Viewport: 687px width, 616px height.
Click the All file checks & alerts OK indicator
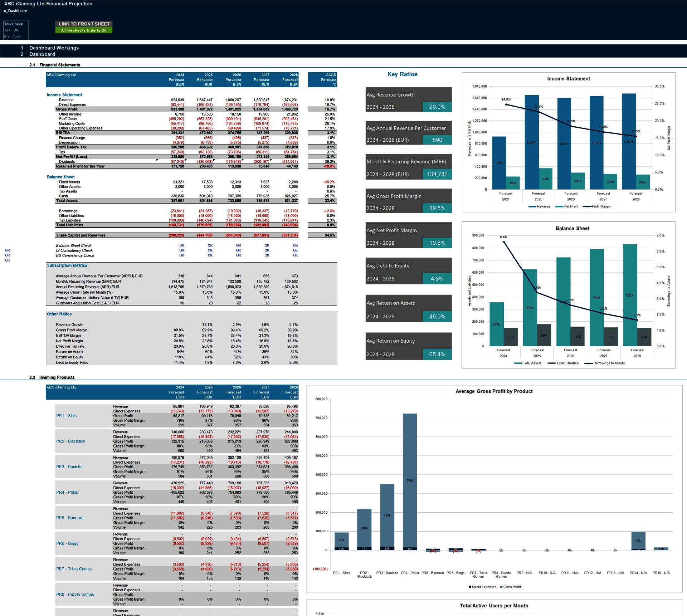(x=84, y=30)
